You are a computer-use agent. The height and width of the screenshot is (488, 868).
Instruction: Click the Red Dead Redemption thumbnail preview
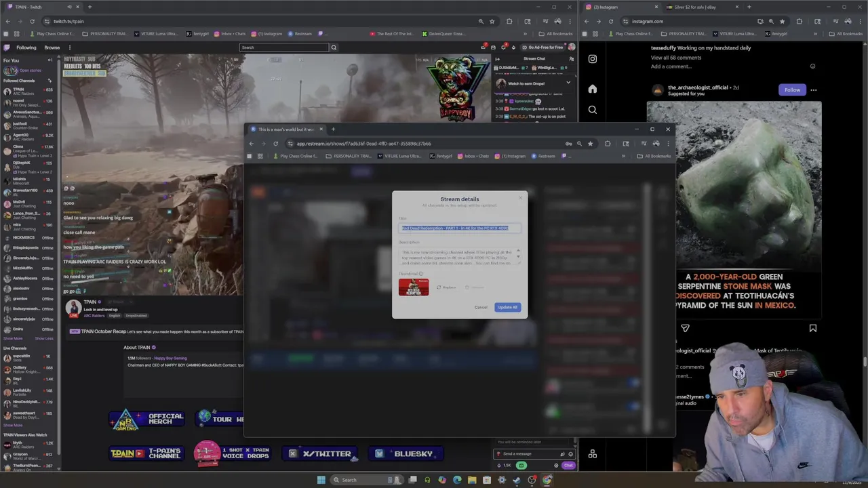point(414,287)
